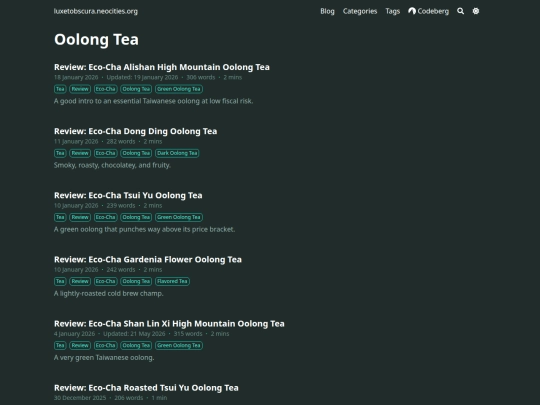Click Tea tag under Alishan review
540x405 pixels.
60,89
